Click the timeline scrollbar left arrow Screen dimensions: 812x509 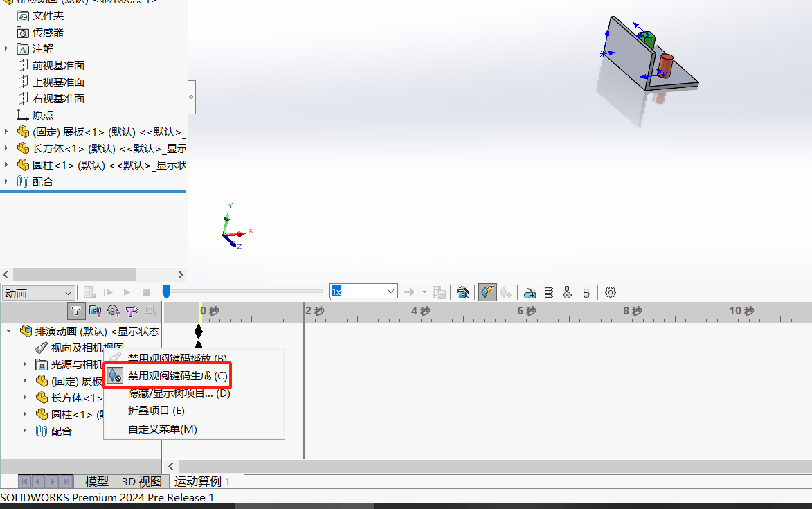pos(171,467)
